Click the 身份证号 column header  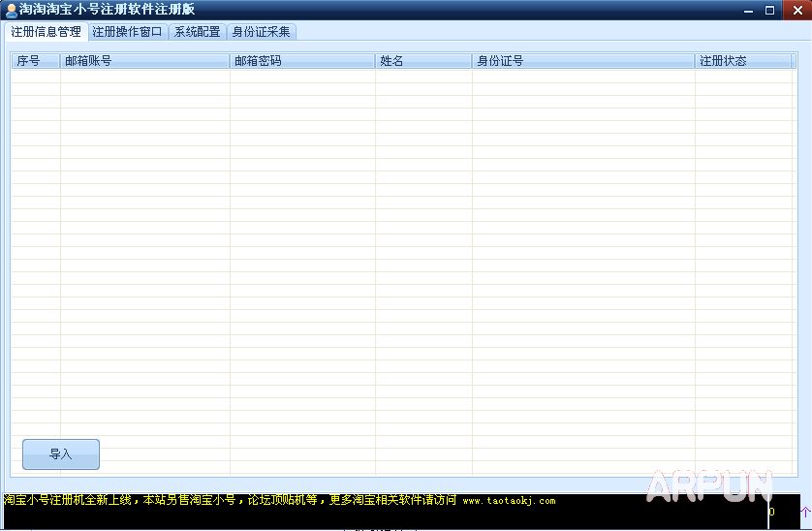pos(583,61)
